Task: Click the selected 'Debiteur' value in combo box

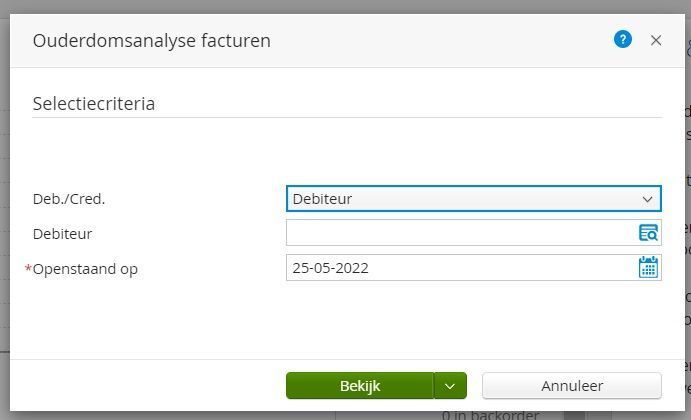Action: (x=322, y=199)
